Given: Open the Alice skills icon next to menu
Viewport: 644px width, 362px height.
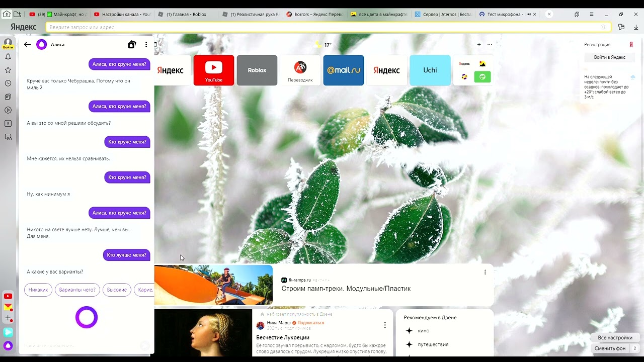Looking at the screenshot, I should click(132, 44).
